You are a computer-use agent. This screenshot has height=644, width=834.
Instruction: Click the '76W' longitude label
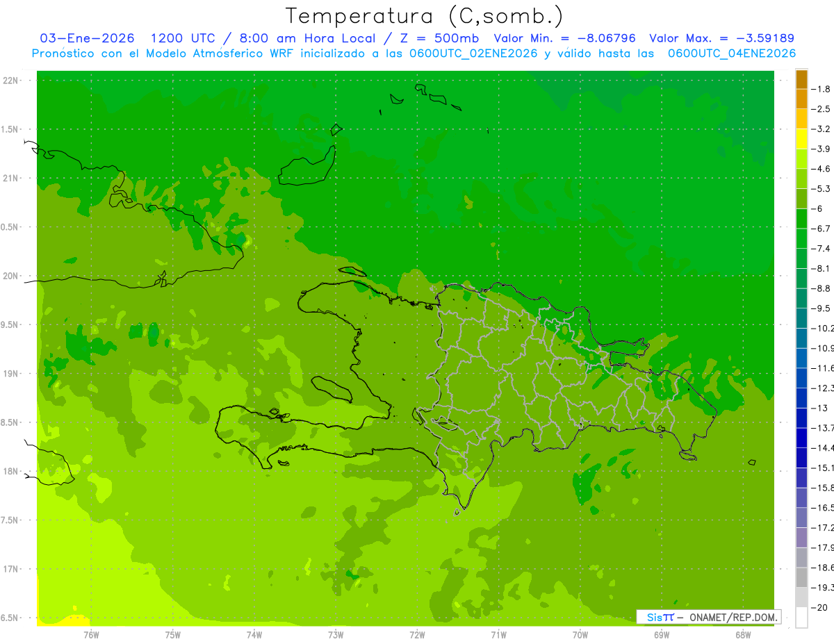tap(91, 634)
